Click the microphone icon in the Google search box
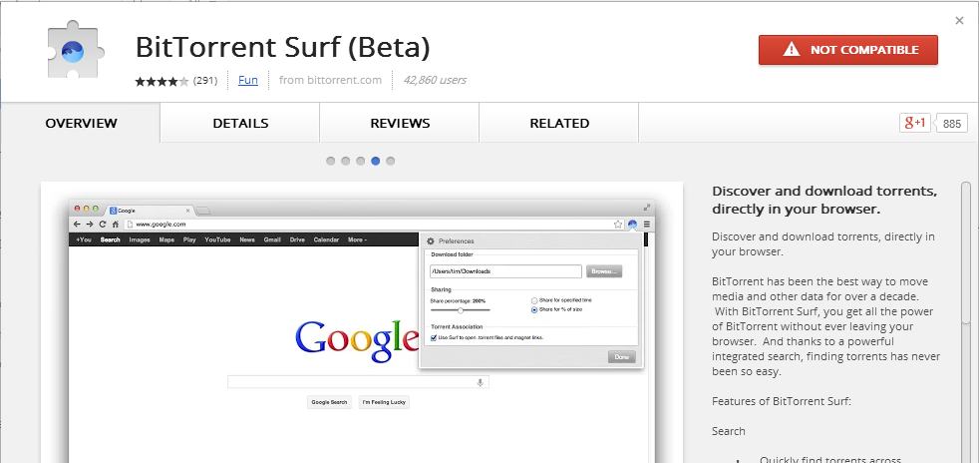 coord(480,382)
